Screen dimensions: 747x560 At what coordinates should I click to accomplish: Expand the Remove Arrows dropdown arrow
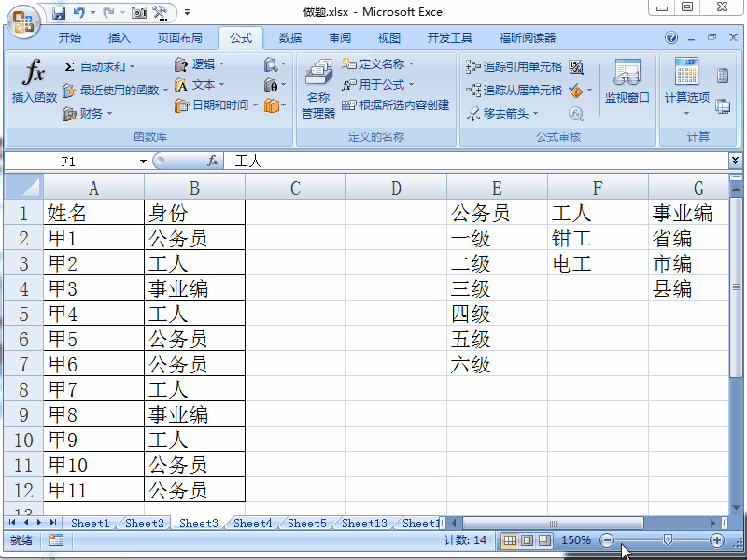click(x=535, y=113)
